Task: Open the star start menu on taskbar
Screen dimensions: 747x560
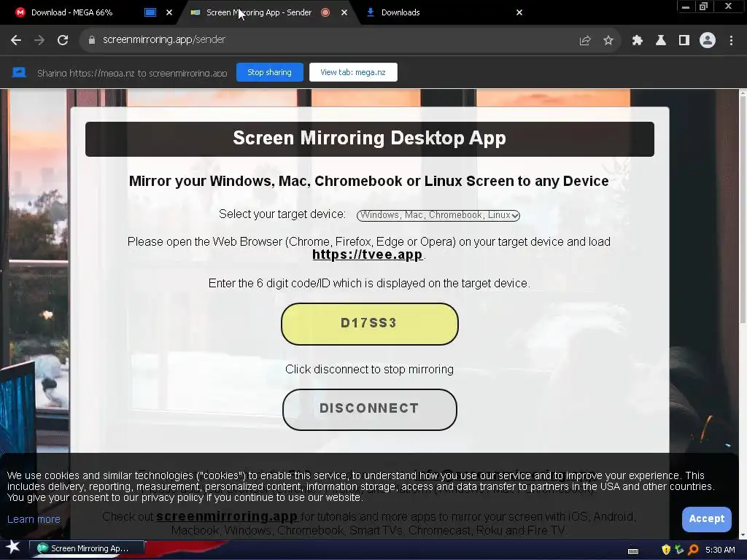Action: pos(13,547)
